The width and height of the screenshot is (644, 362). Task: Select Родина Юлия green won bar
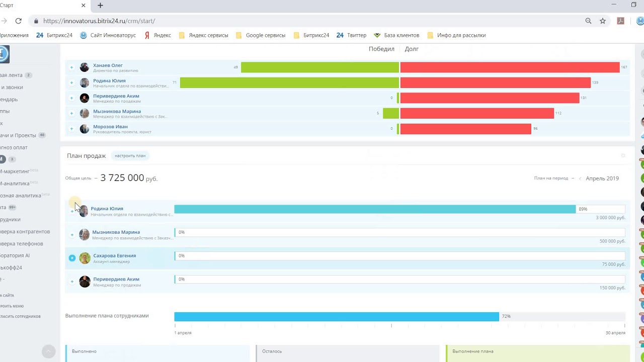click(x=289, y=82)
